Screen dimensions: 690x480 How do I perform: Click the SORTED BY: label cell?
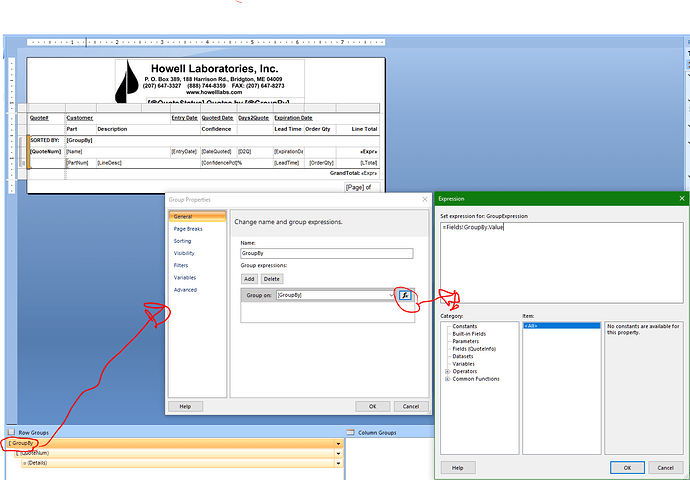click(x=47, y=140)
